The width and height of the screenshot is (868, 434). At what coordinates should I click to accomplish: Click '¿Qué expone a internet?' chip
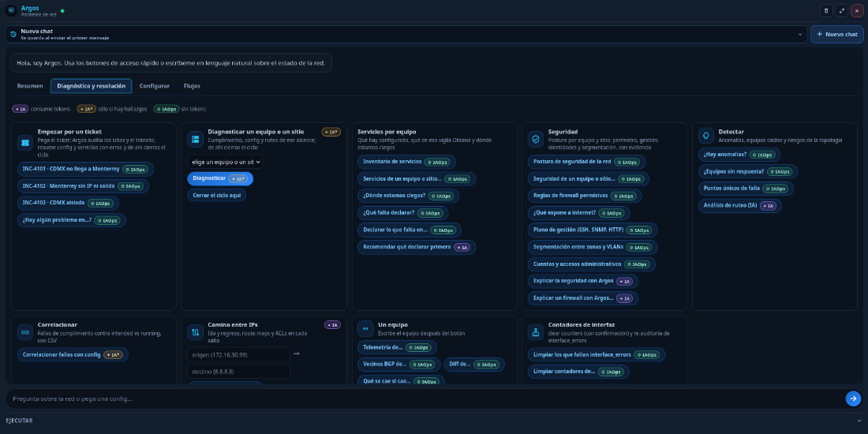click(578, 212)
